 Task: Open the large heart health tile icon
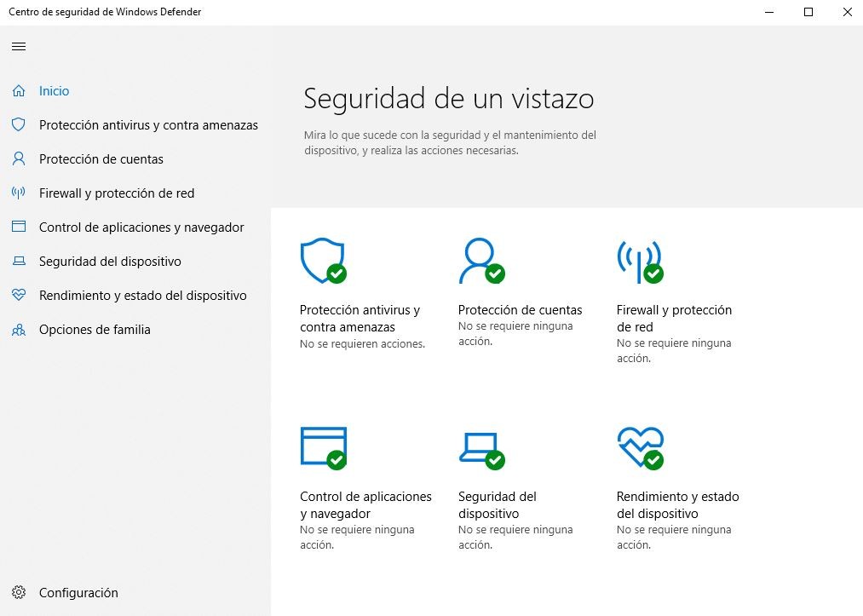coord(639,447)
